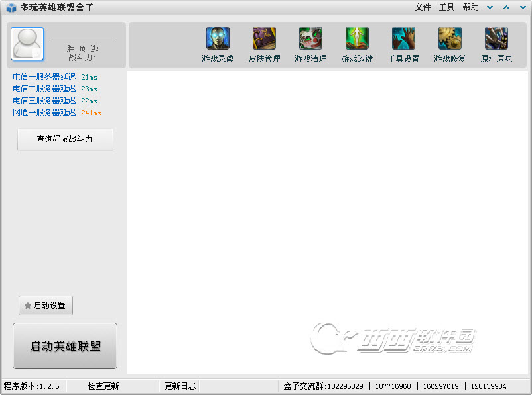Open 启动设置 launch settings
This screenshot has width=532, height=395.
coord(46,306)
